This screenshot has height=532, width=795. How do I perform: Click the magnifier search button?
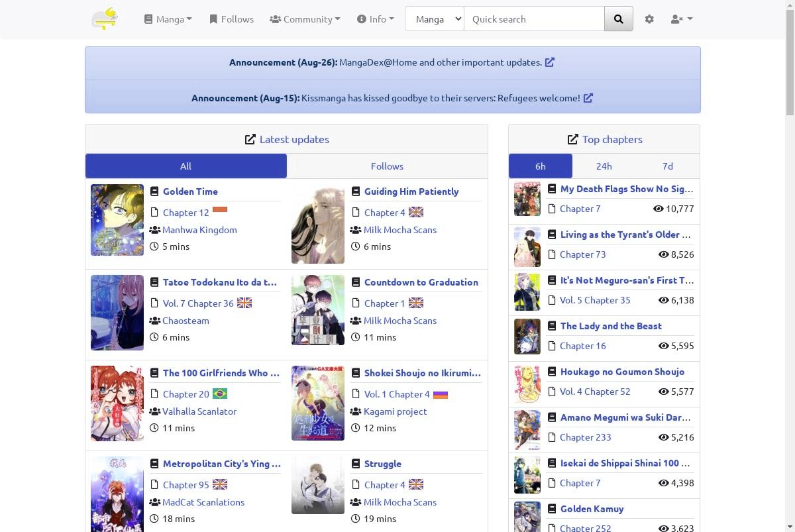click(619, 19)
